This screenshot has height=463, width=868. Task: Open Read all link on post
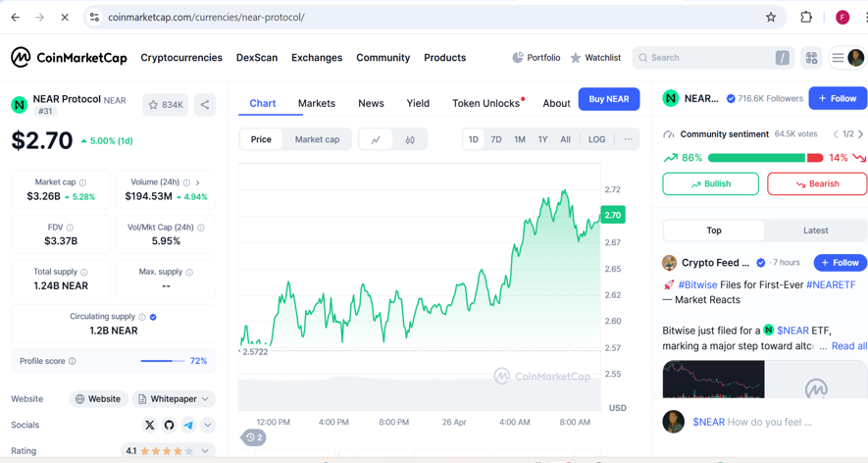point(849,346)
